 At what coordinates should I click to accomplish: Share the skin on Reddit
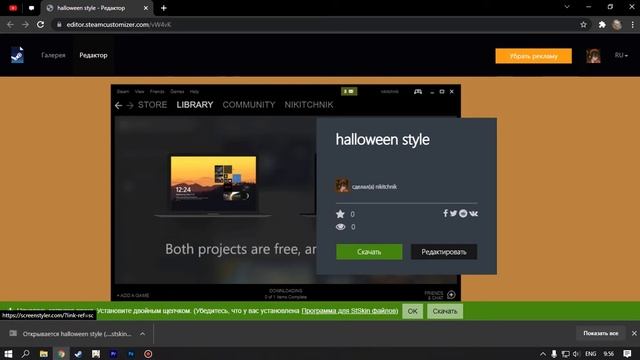(463, 213)
